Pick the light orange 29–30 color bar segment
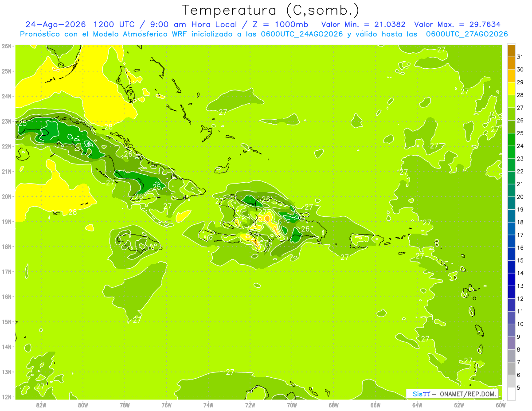 511,76
